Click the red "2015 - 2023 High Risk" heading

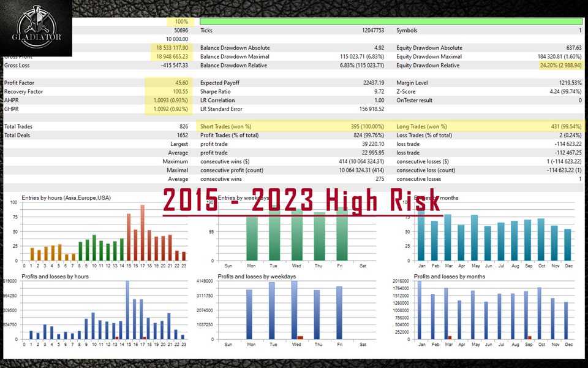301,201
